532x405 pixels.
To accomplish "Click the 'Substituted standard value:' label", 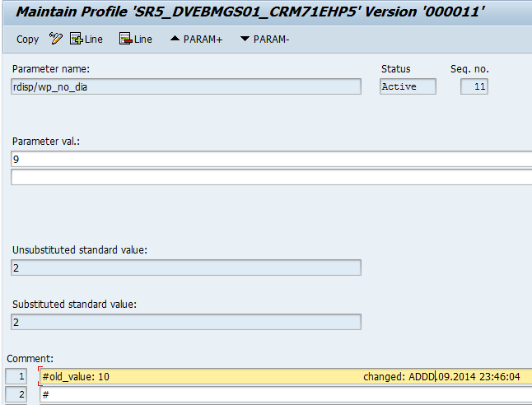I will coord(74,305).
